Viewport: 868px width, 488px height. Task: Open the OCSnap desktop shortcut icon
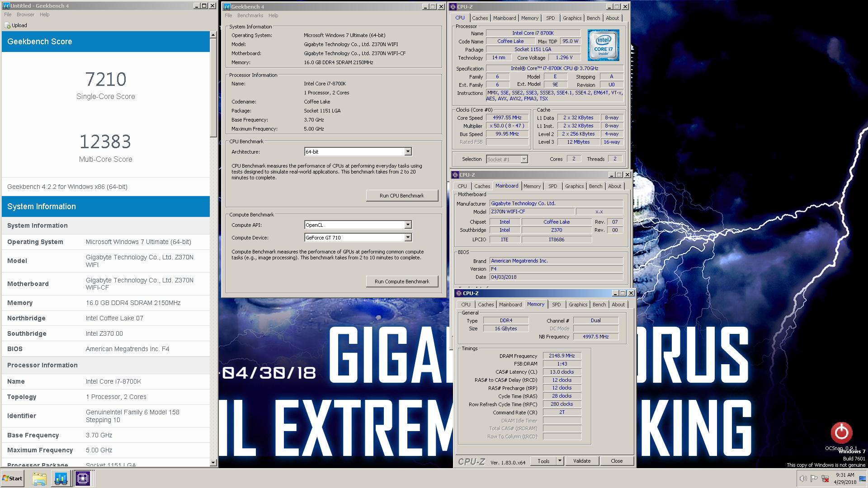841,432
